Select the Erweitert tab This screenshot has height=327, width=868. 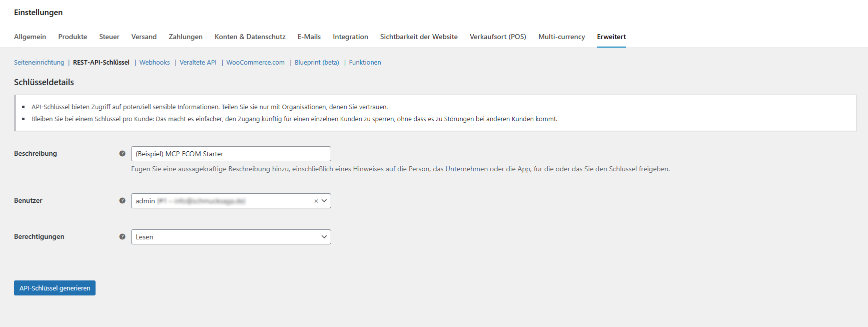point(611,37)
